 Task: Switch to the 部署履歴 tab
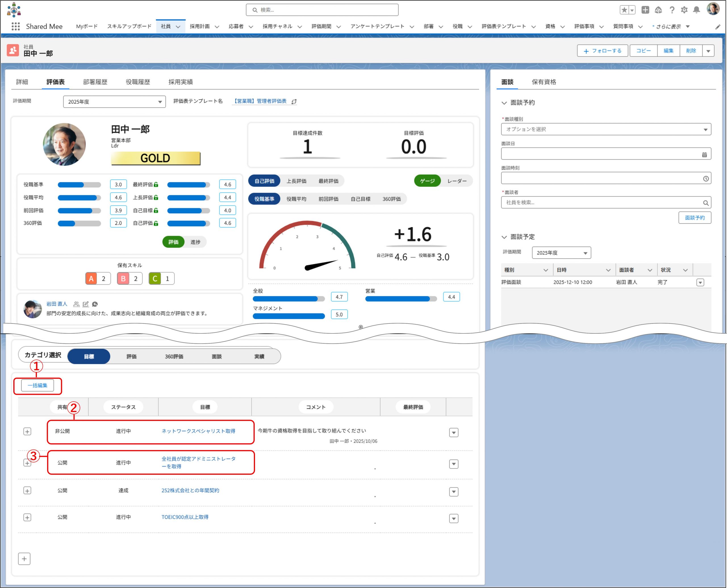click(95, 82)
